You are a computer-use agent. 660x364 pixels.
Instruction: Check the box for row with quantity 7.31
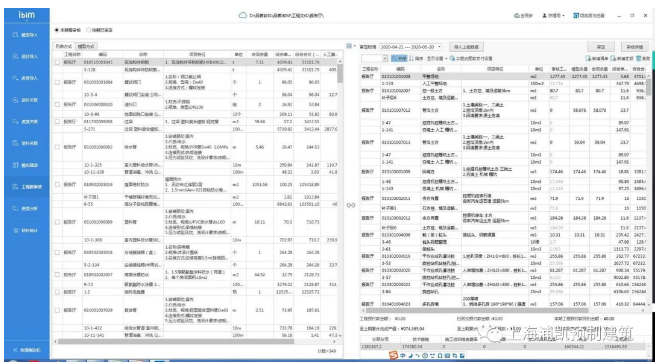[57, 62]
